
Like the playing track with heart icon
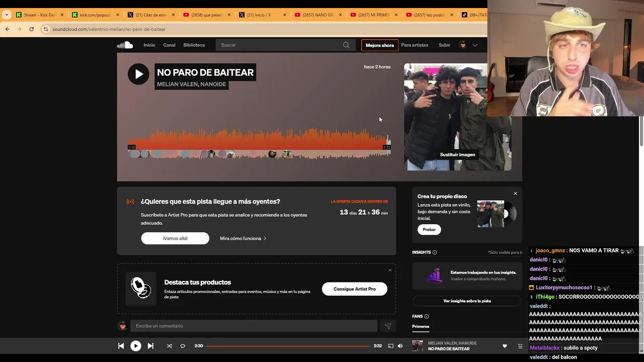505,346
